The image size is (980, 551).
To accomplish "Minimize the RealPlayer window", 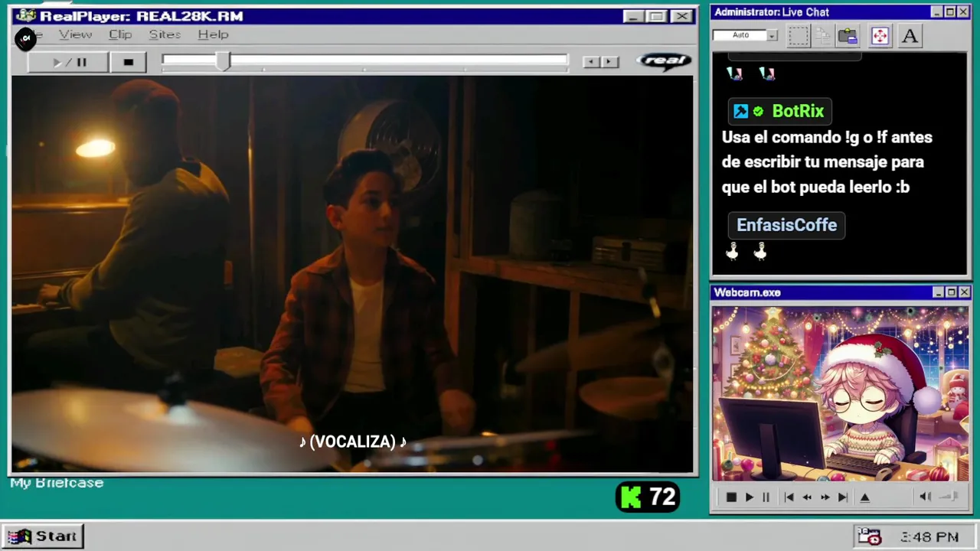I will [x=633, y=16].
